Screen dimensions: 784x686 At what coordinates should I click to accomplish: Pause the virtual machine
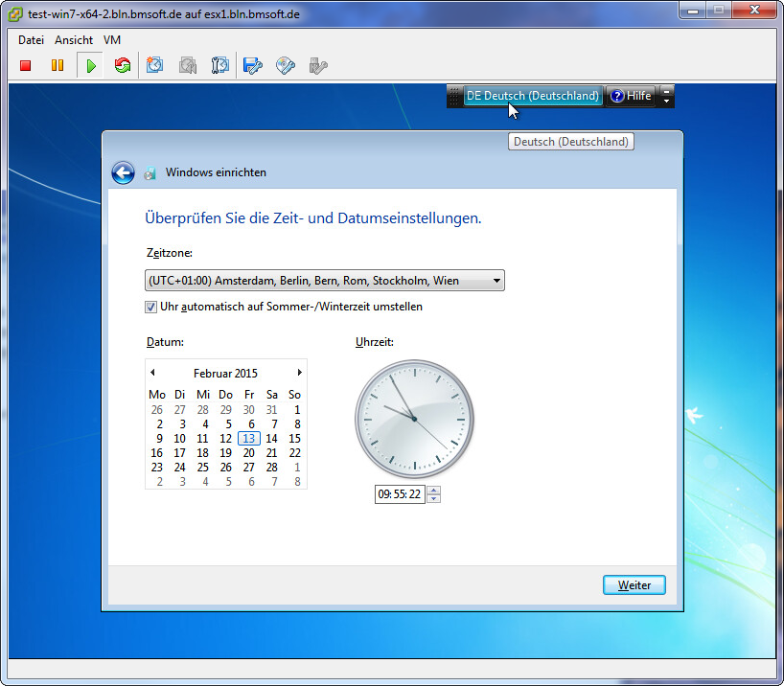point(58,65)
